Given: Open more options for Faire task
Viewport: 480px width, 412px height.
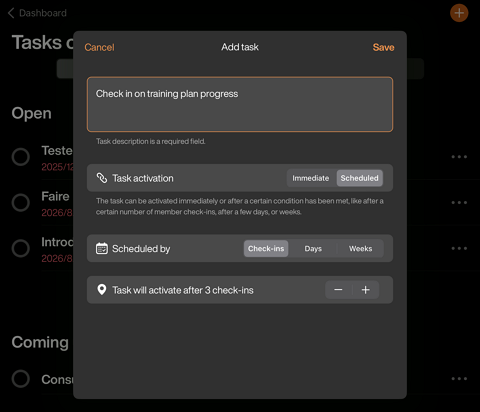Looking at the screenshot, I should click(459, 202).
